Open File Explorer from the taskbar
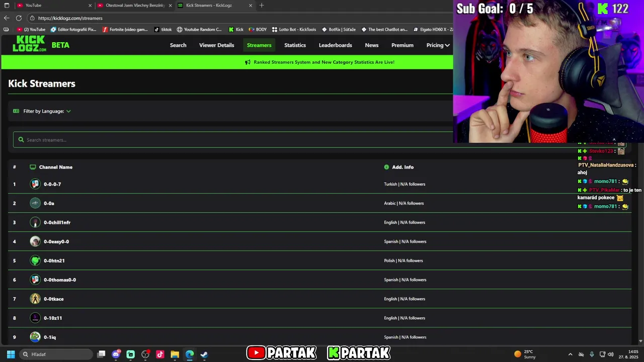The image size is (644, 362). 175,354
